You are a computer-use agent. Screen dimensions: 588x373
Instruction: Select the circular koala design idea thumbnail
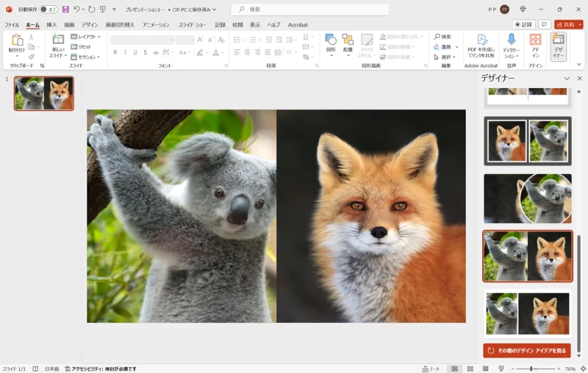pyautogui.click(x=527, y=199)
